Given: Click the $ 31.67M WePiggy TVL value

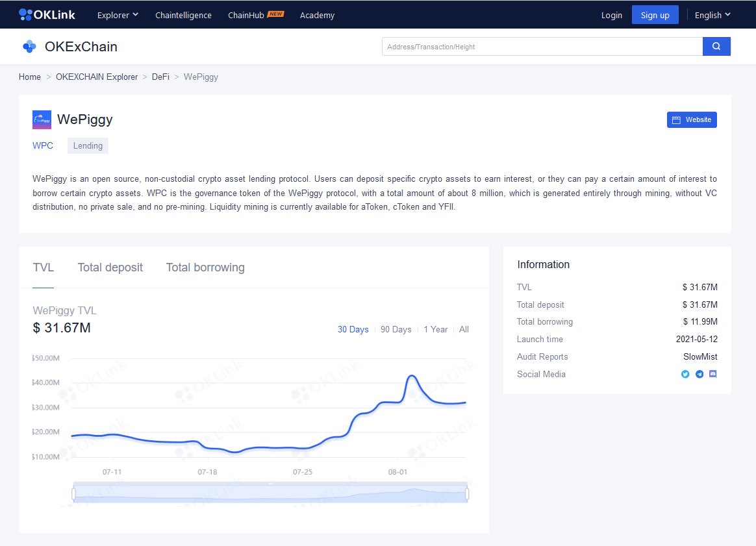Looking at the screenshot, I should click(62, 328).
